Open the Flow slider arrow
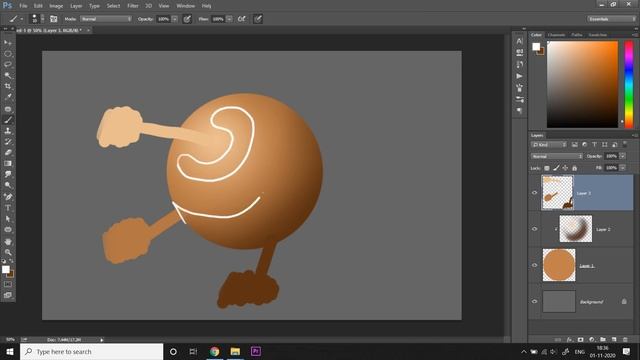Viewport: 640px width, 360px height. click(229, 19)
